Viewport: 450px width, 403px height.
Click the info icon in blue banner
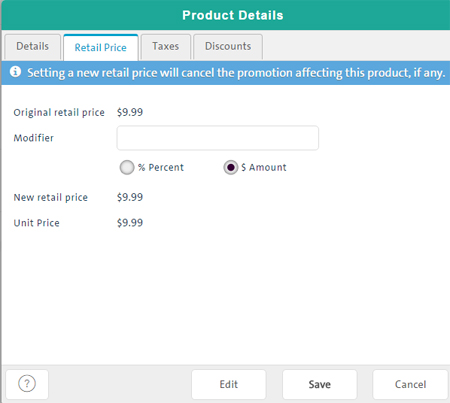coord(15,72)
